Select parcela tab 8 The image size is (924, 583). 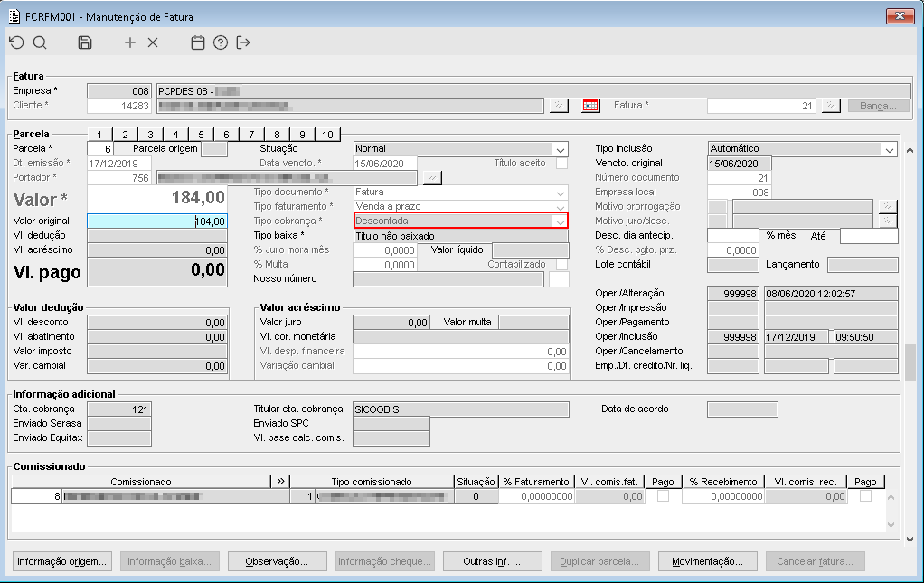277,135
